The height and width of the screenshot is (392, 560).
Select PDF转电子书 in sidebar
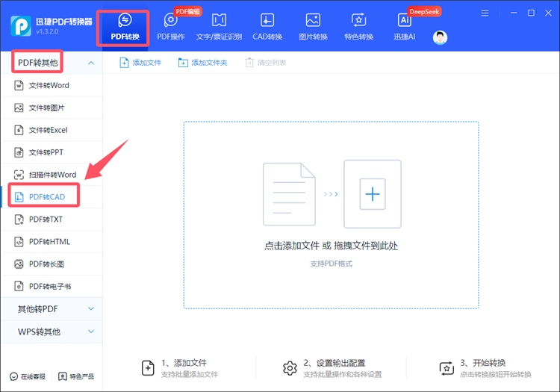tap(52, 286)
